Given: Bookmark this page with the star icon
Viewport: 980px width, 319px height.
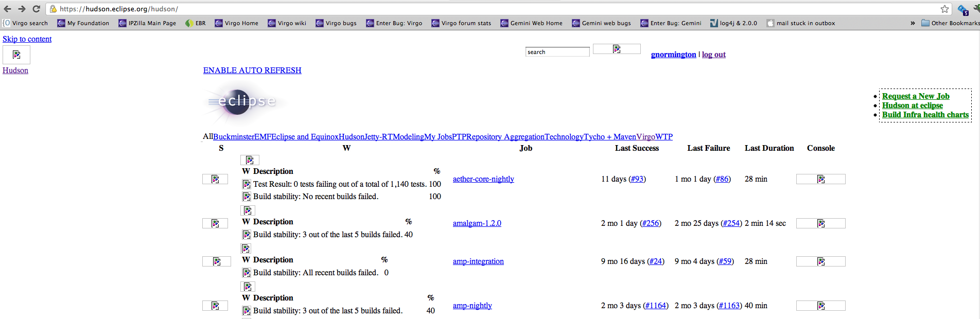Looking at the screenshot, I should [x=944, y=9].
